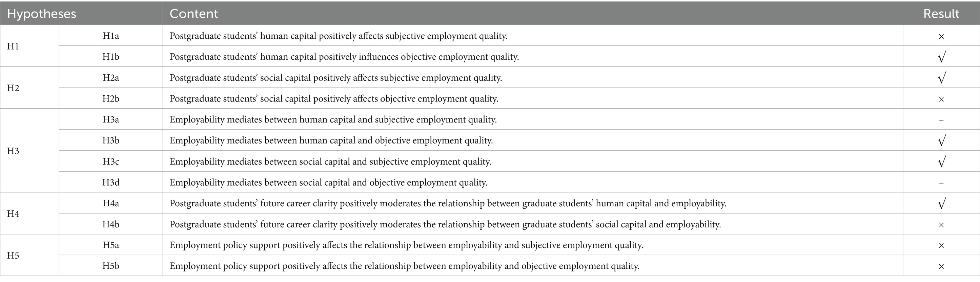Click the checkmark result for H4a
980x282 pixels.
click(x=942, y=204)
